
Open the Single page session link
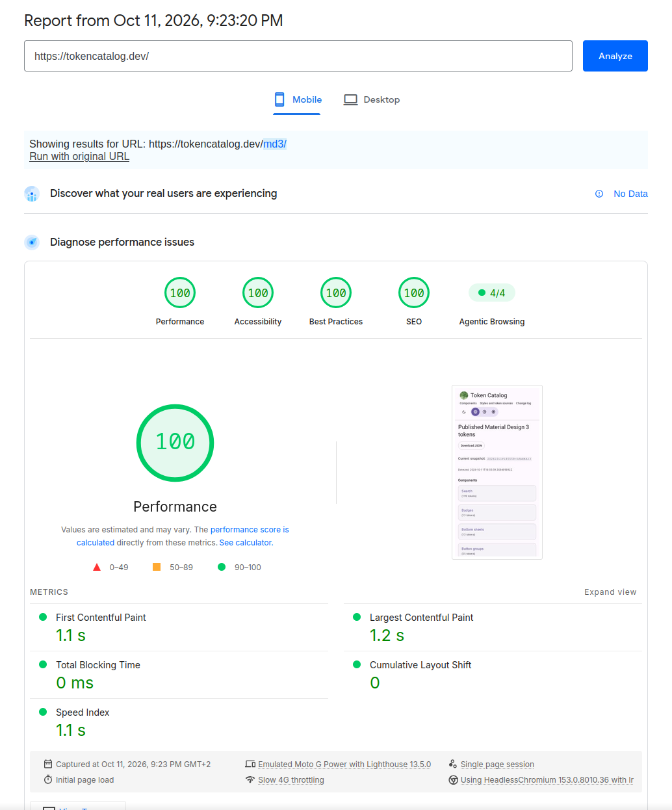[x=497, y=764]
